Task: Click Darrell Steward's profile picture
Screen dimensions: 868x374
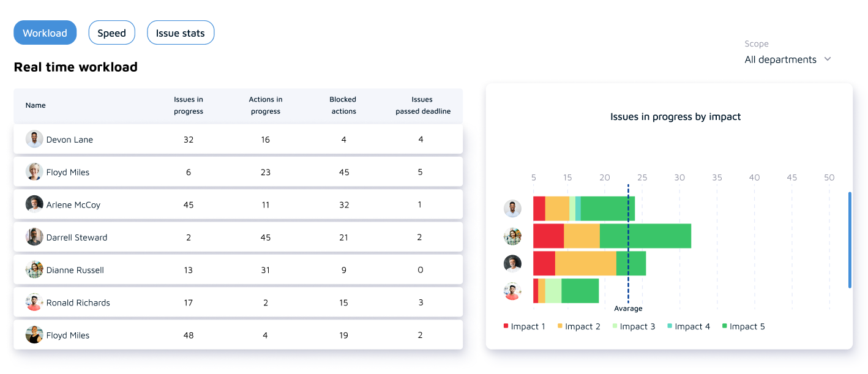Action: (x=34, y=237)
